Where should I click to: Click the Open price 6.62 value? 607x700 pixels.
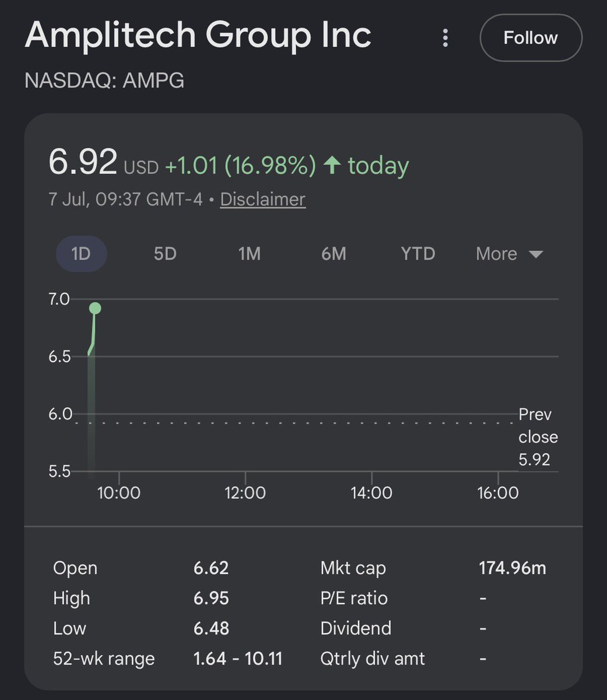coord(211,568)
